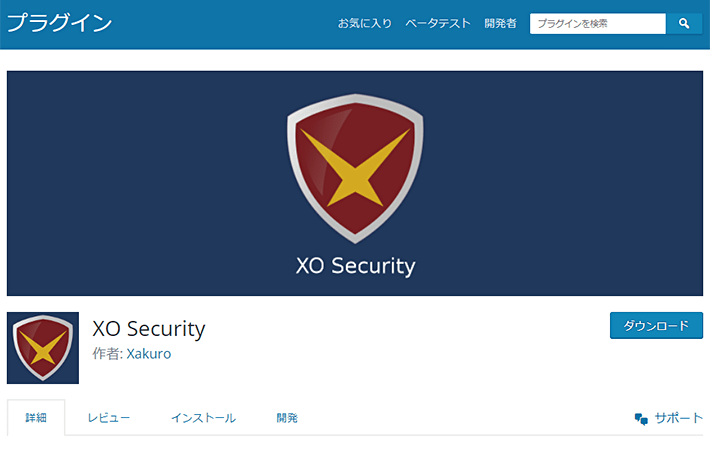Screen dimensions: 710x463
Task: Open the 開発者 developers link
Action: pyautogui.click(x=500, y=23)
